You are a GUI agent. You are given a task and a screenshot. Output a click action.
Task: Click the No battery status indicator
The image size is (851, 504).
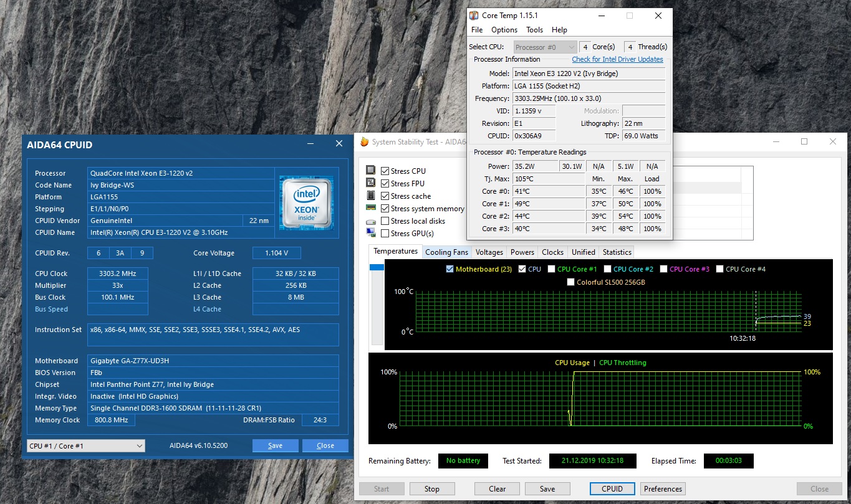click(x=464, y=461)
